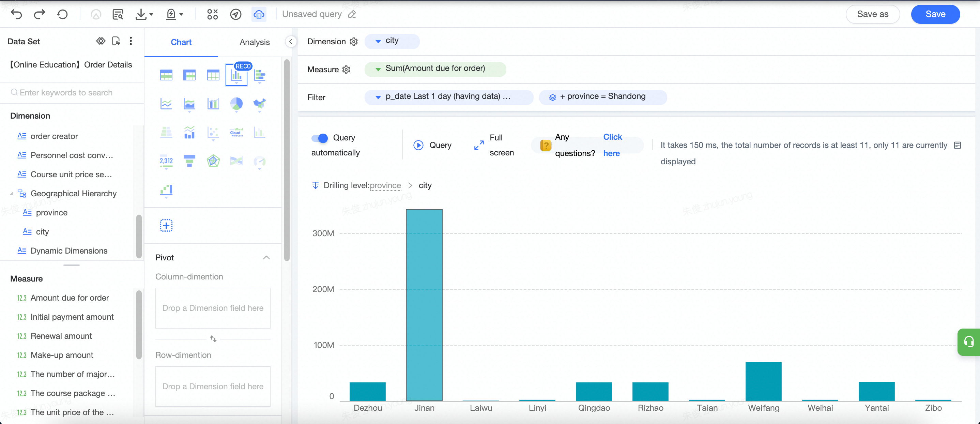The height and width of the screenshot is (424, 980).
Task: Select the line chart type
Action: (x=166, y=104)
